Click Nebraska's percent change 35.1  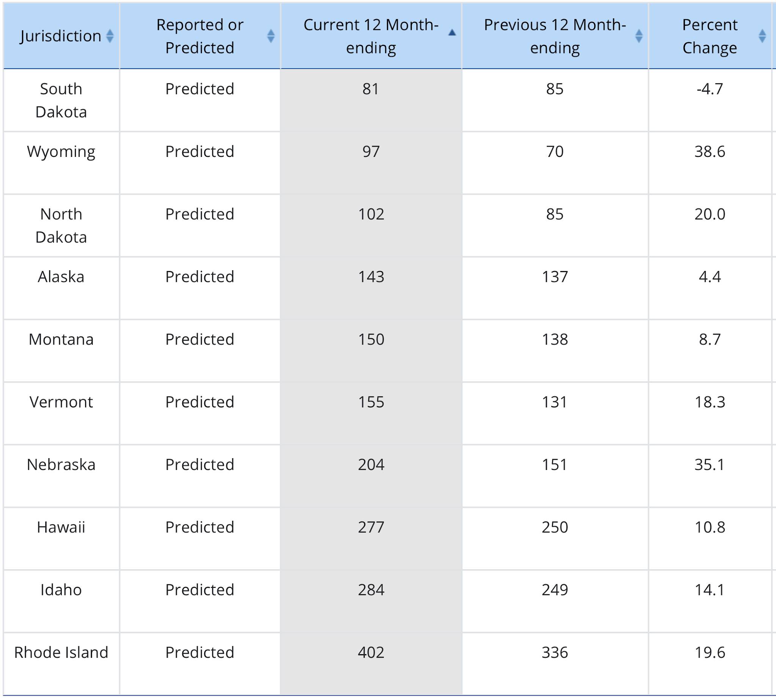(x=710, y=465)
